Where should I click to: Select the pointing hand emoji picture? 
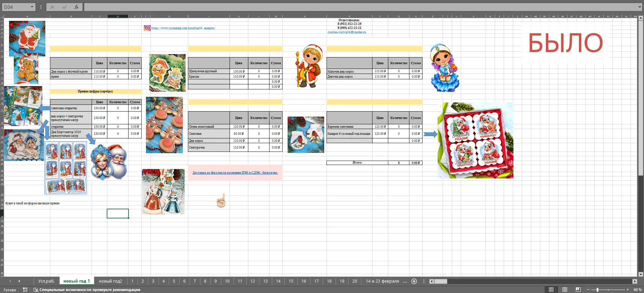coord(221,201)
